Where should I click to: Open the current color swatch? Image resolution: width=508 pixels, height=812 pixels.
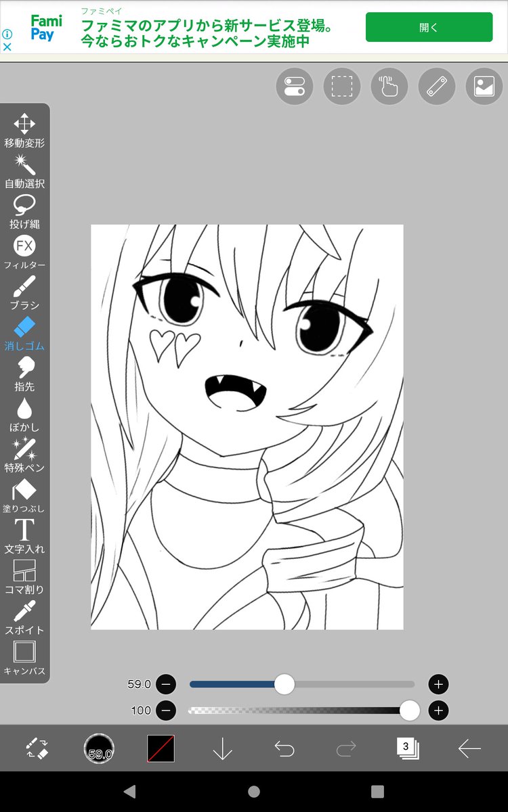161,748
